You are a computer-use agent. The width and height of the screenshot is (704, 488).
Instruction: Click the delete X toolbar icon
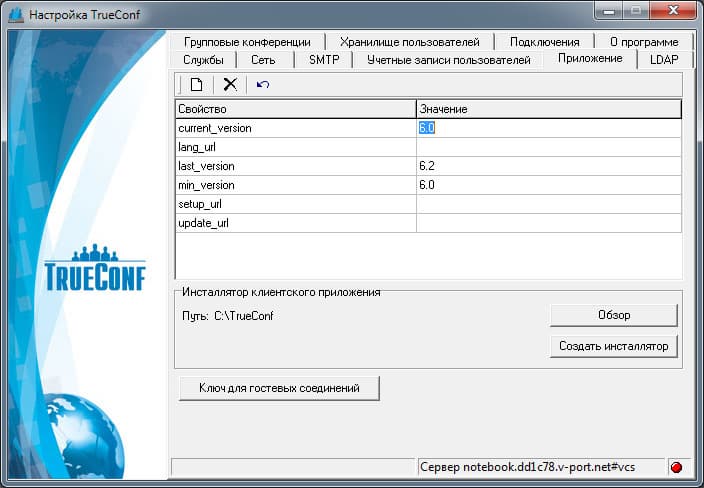point(230,84)
